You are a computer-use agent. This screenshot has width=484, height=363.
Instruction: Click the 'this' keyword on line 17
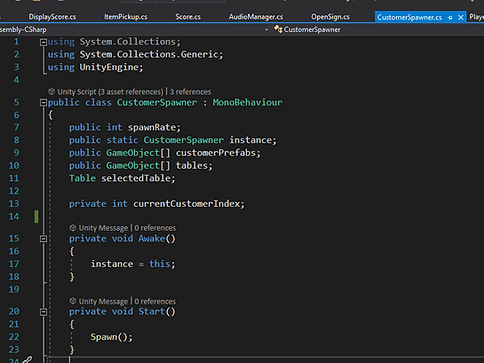(x=159, y=264)
